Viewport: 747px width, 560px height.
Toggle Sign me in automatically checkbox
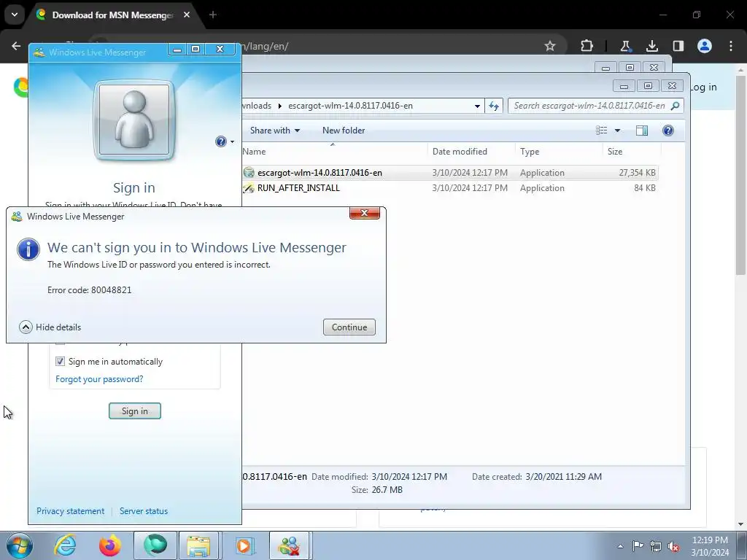pos(60,362)
